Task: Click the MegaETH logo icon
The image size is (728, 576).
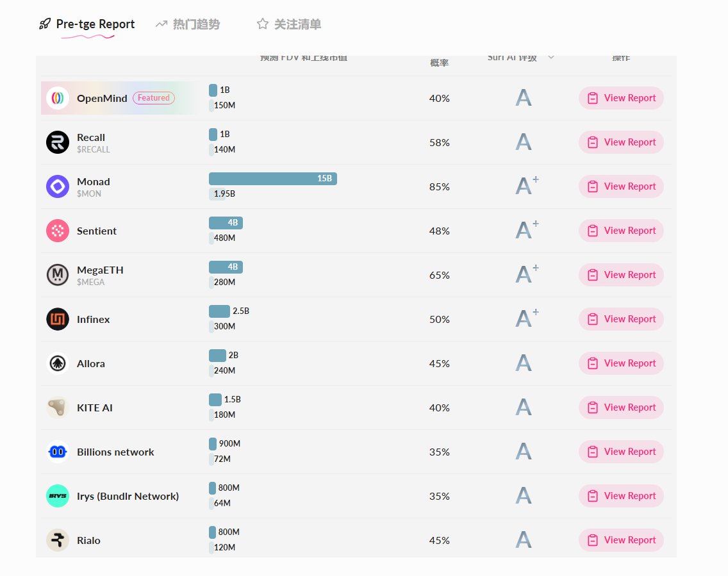Action: [58, 275]
